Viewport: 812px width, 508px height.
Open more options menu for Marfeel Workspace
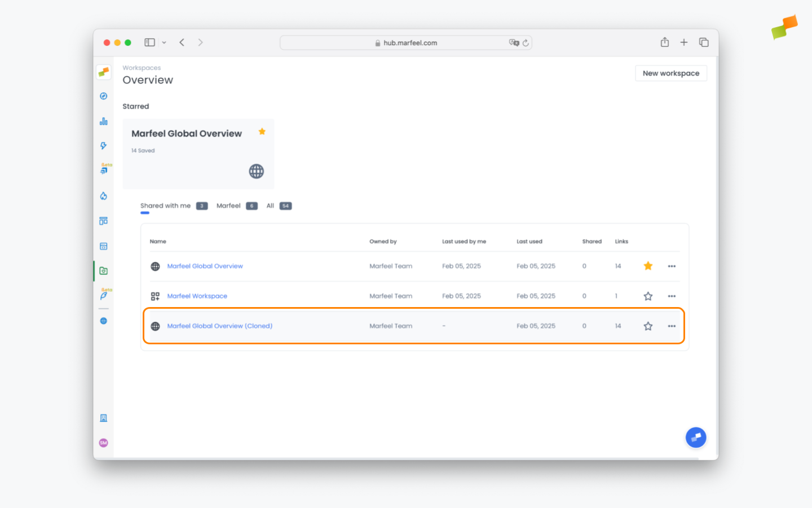pyautogui.click(x=672, y=296)
